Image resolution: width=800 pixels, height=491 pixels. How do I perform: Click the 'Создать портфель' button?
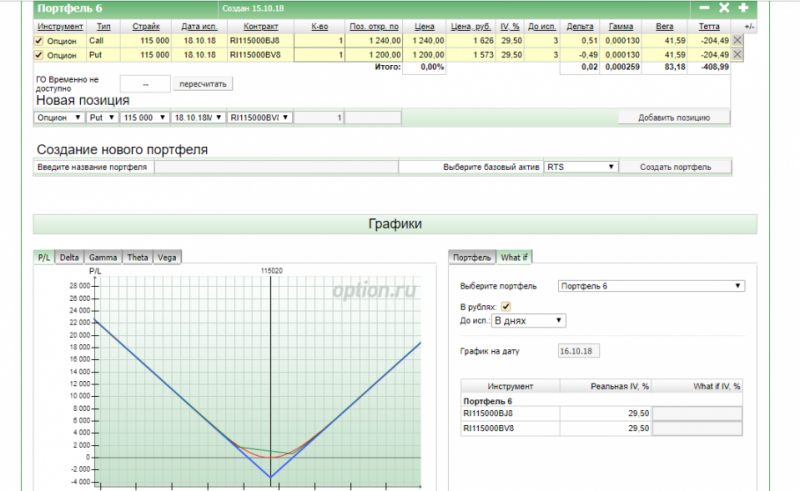pyautogui.click(x=676, y=167)
